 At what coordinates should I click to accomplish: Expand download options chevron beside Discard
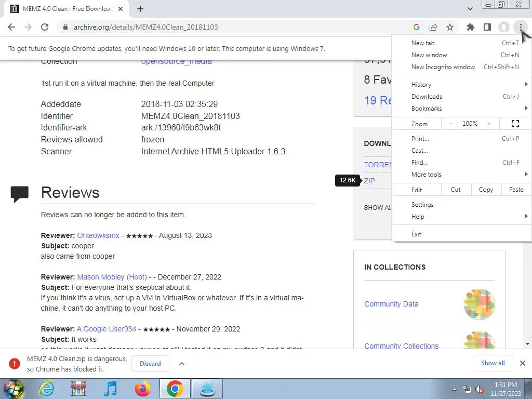point(182,363)
